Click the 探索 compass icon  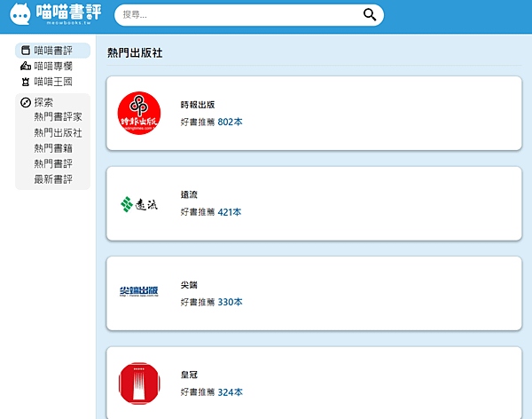click(26, 102)
